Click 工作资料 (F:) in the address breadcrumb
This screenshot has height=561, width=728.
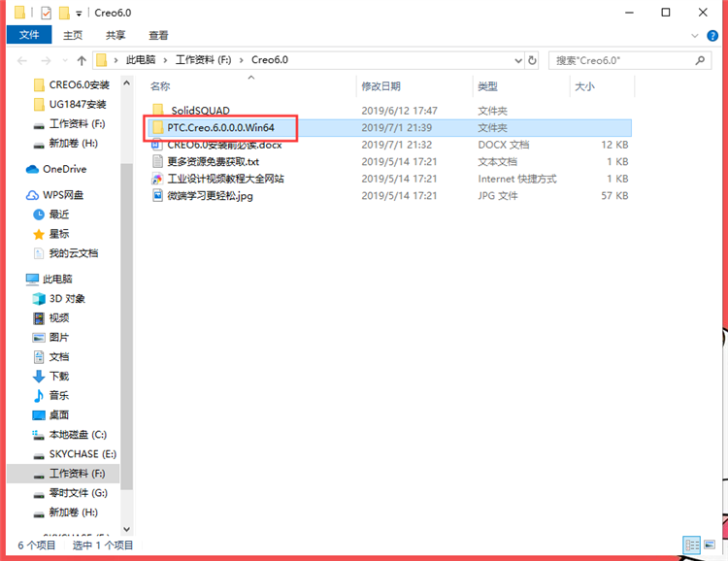pos(203,60)
